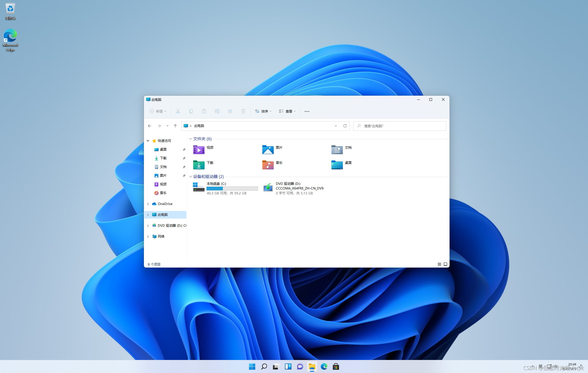Open the View (查看) menu
Screen dimensions: 588x373
[287, 111]
